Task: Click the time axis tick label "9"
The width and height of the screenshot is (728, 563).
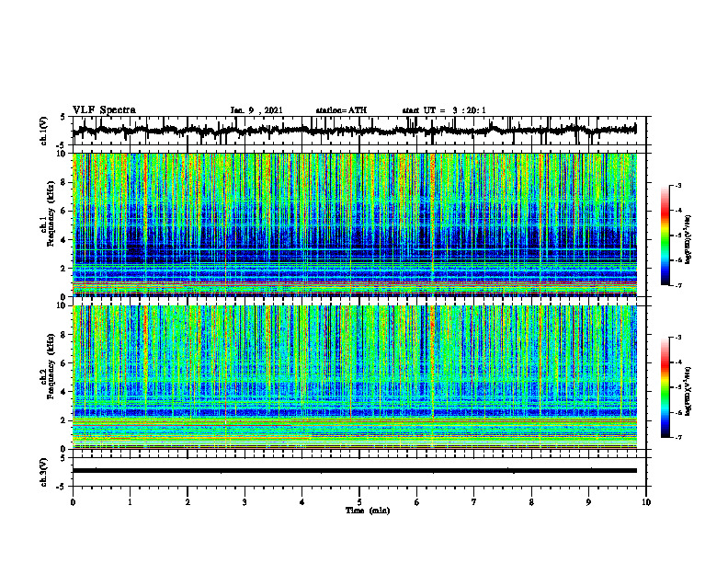Action: [x=588, y=502]
